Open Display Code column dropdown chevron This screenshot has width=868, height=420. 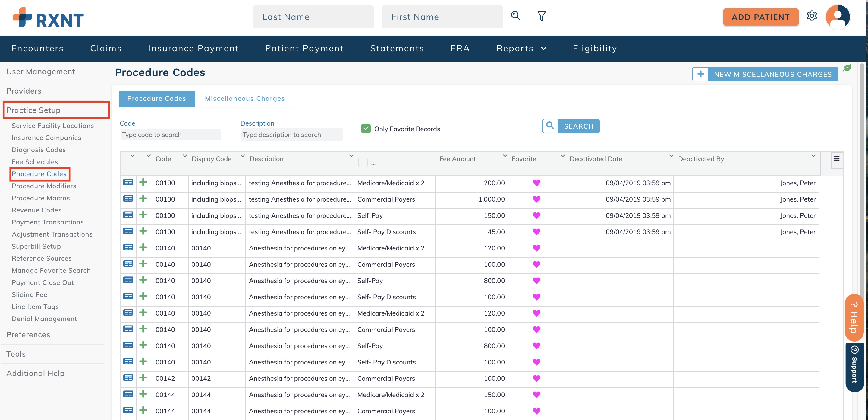242,156
